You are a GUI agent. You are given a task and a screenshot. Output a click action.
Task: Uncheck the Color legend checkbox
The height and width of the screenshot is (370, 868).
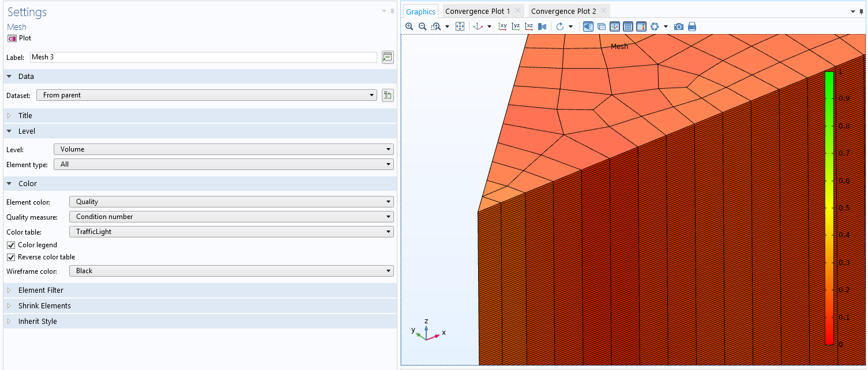pos(11,245)
